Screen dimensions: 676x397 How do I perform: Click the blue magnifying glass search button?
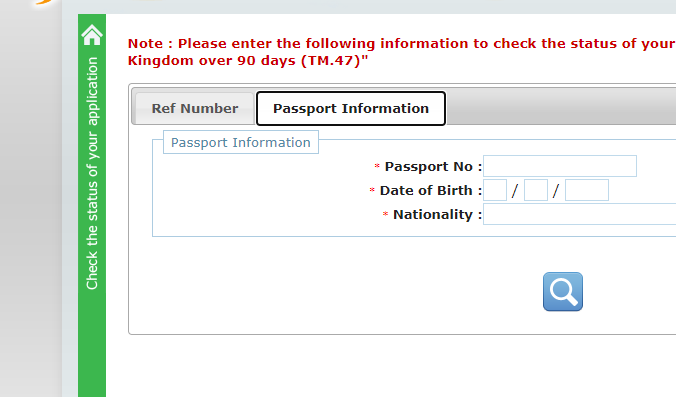coord(563,291)
